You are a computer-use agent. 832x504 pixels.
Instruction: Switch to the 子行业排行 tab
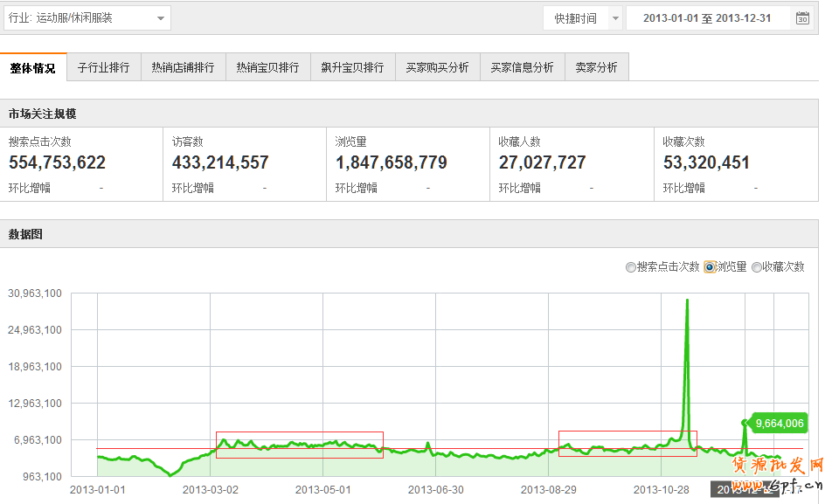click(103, 68)
